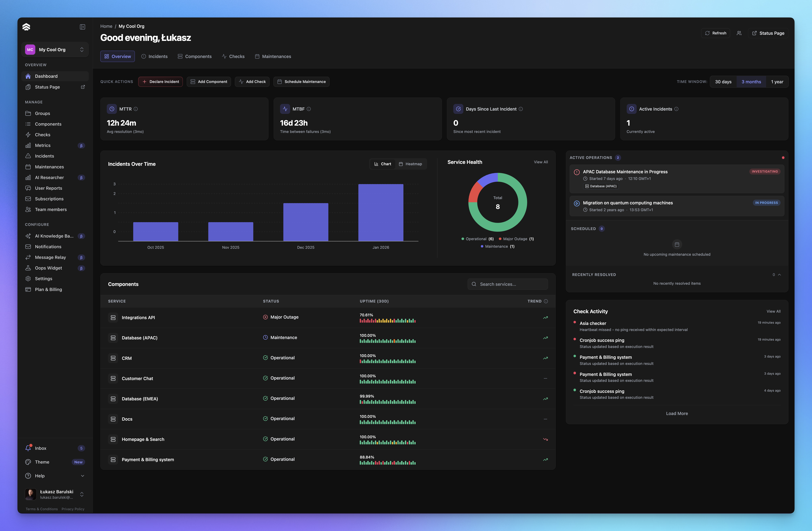Open external link icon beside Status Page in sidebar

pyautogui.click(x=83, y=87)
